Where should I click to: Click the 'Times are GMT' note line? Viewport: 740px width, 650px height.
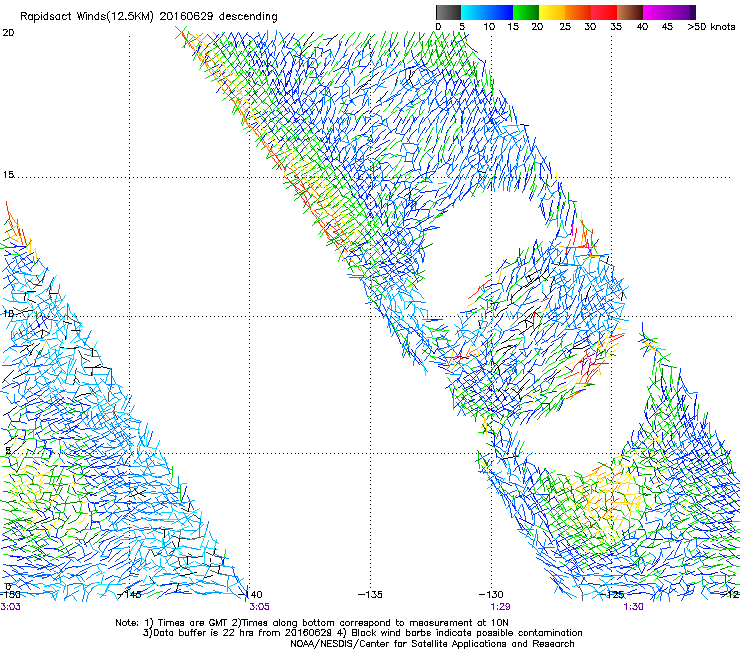(x=311, y=623)
